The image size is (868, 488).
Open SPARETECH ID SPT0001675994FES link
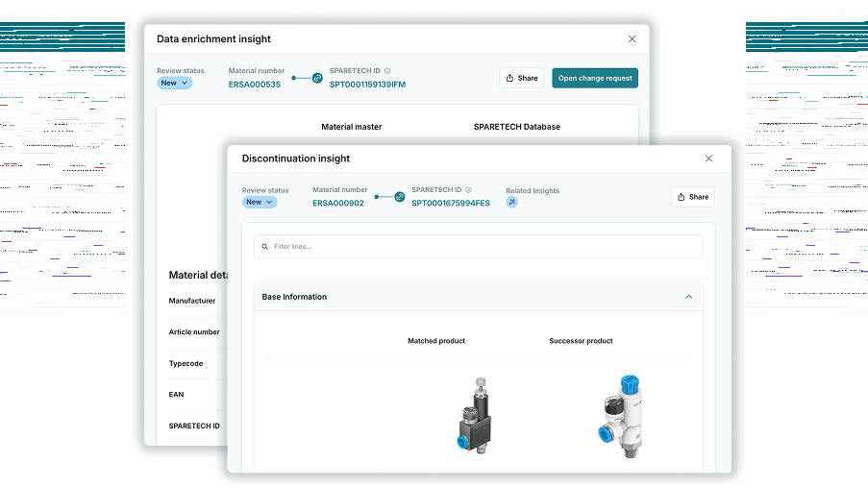451,203
